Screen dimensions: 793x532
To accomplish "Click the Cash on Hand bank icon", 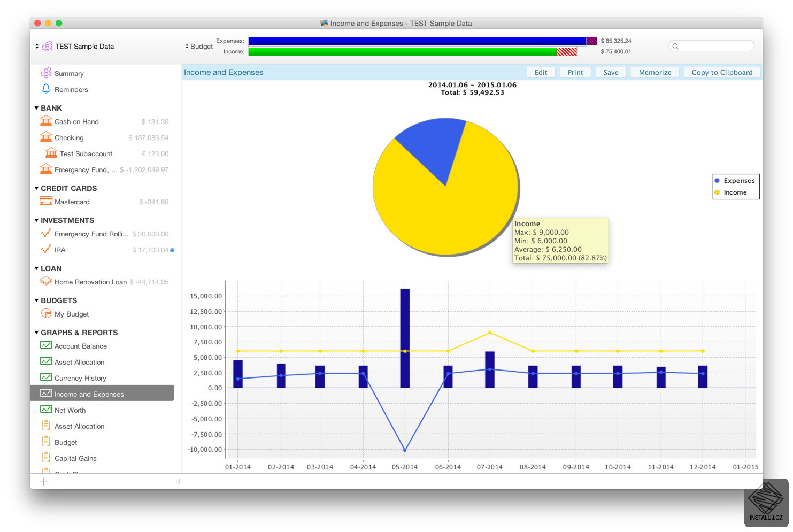I will tap(46, 121).
